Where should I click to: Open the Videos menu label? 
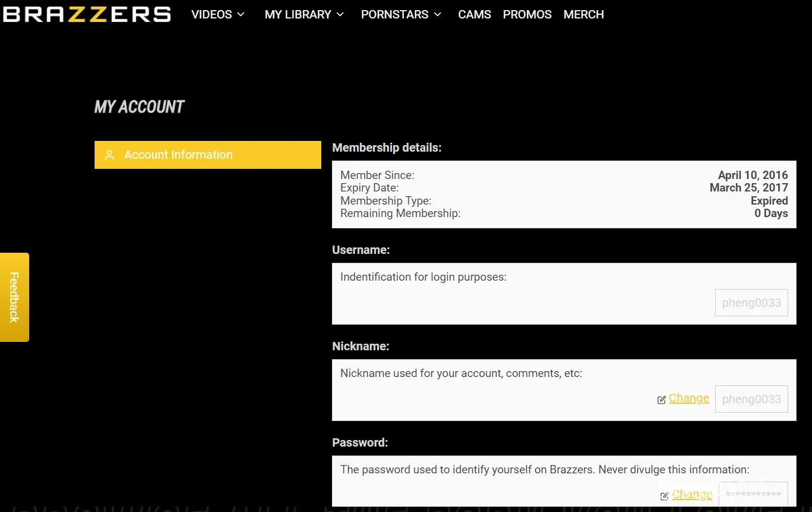point(211,14)
